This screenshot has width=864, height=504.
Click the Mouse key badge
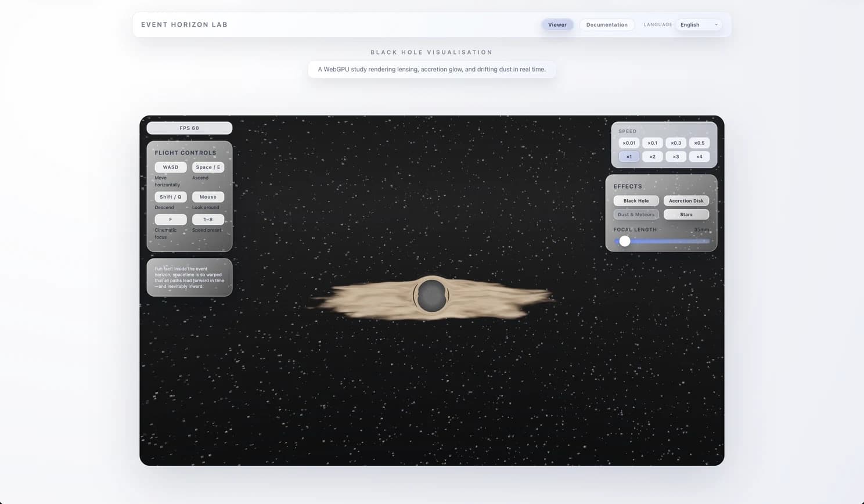(x=208, y=197)
